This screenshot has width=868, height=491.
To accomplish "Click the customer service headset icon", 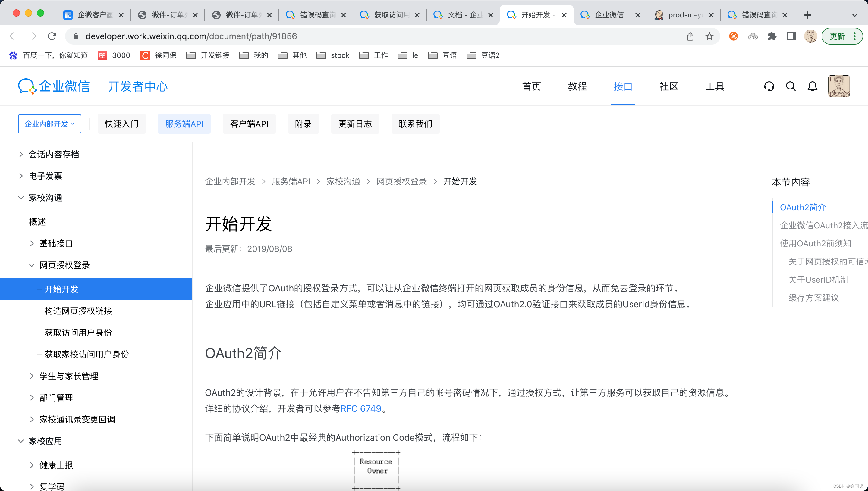I will [x=769, y=86].
